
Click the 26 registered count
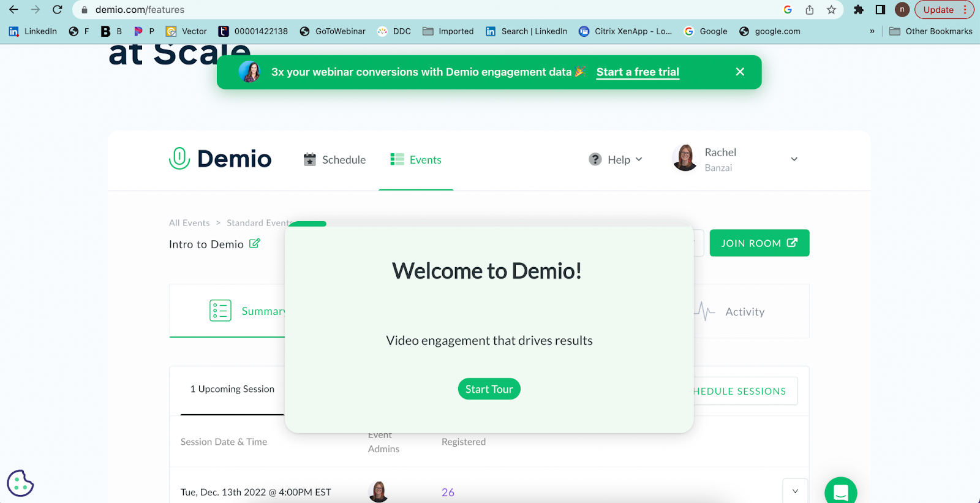(448, 492)
